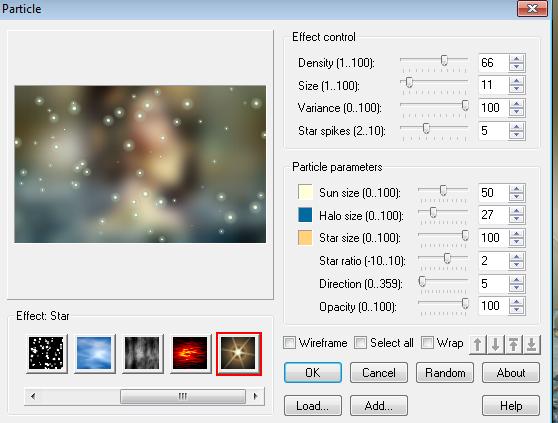The image size is (558, 423).
Task: Click the move down arrow icon
Action: click(x=495, y=344)
